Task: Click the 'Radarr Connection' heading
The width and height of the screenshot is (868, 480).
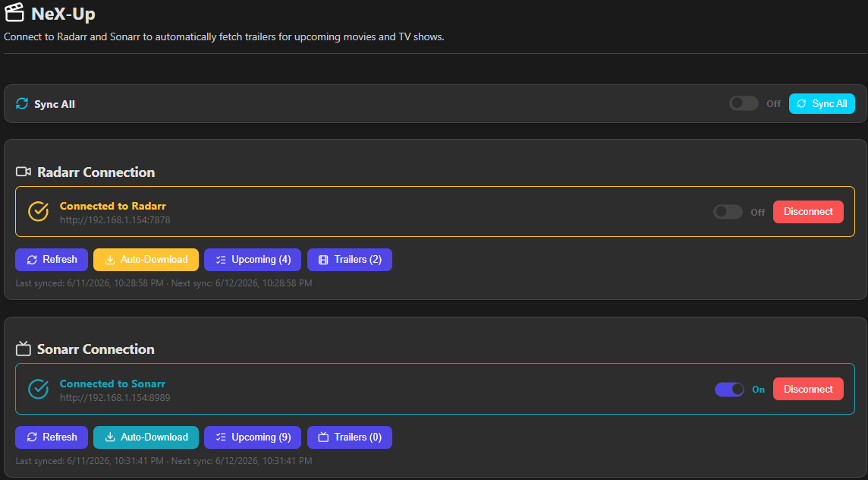Action: coord(96,172)
